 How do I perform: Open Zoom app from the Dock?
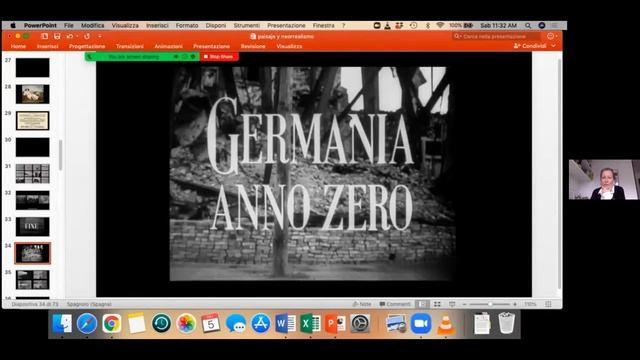421,324
